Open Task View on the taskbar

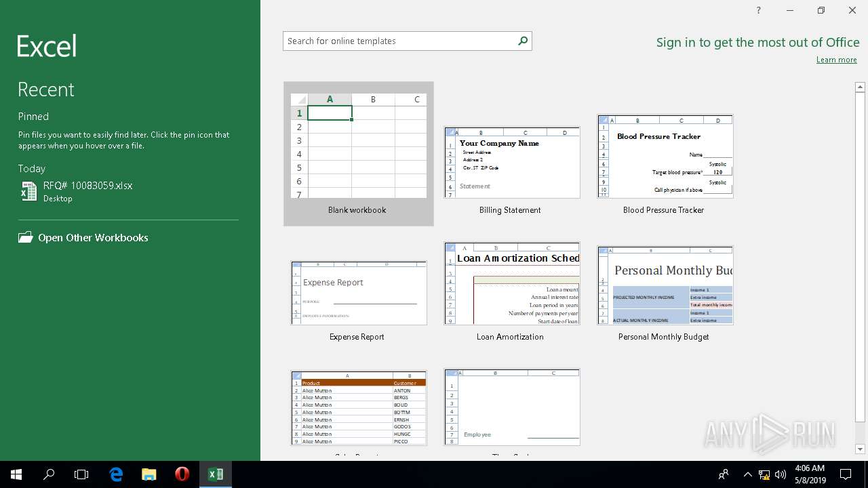[81, 474]
